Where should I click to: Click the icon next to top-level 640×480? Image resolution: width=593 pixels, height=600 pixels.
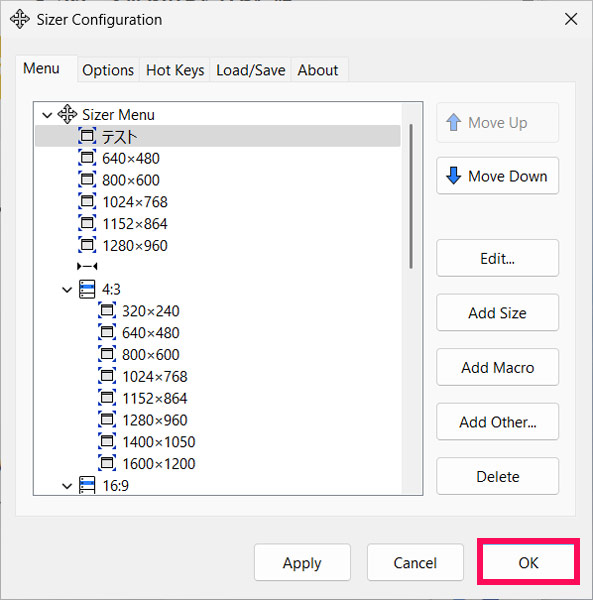coord(87,158)
